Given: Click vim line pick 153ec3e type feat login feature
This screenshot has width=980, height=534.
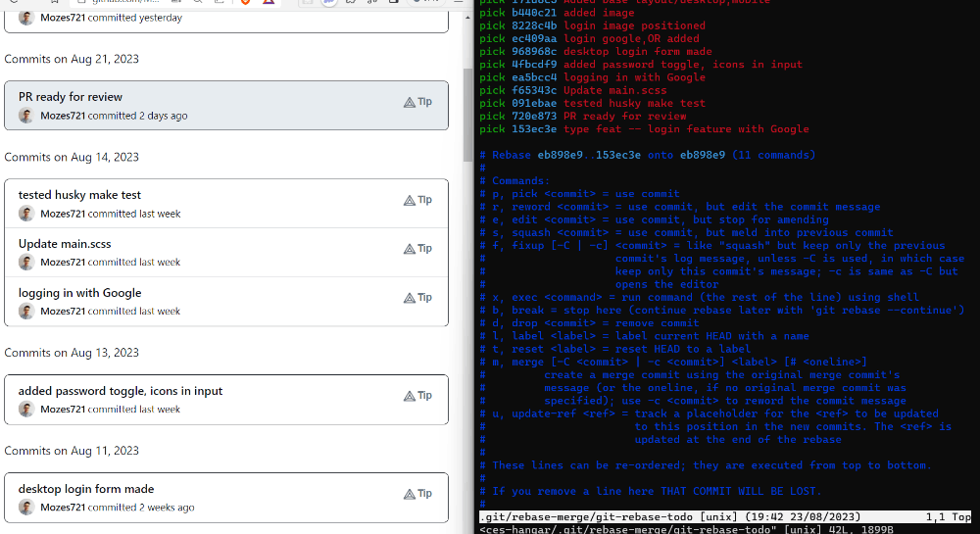Looking at the screenshot, I should point(645,129).
